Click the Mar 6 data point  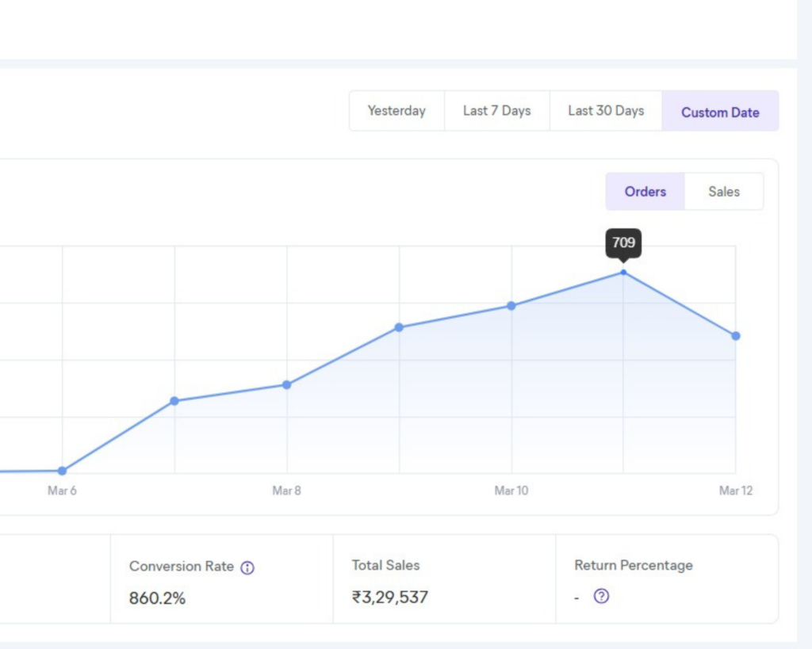pos(62,471)
